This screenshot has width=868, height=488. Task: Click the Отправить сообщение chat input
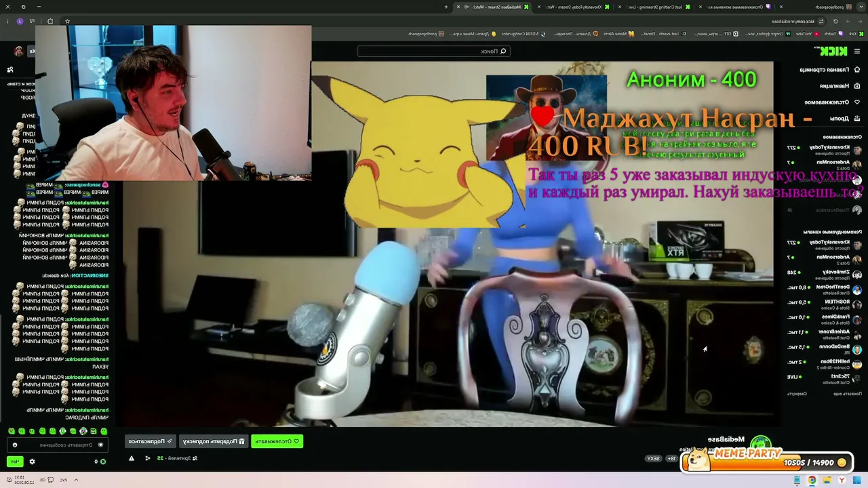[58, 445]
